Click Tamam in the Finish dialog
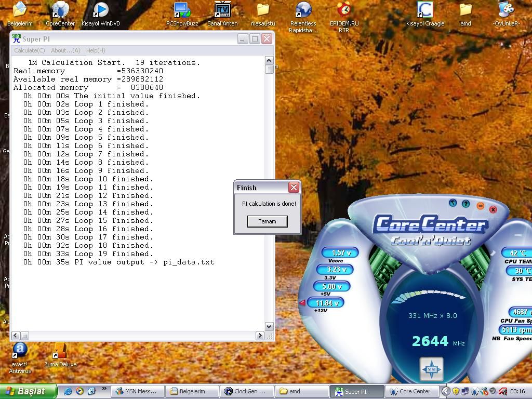Screen dimensions: 532x399 pos(268,221)
